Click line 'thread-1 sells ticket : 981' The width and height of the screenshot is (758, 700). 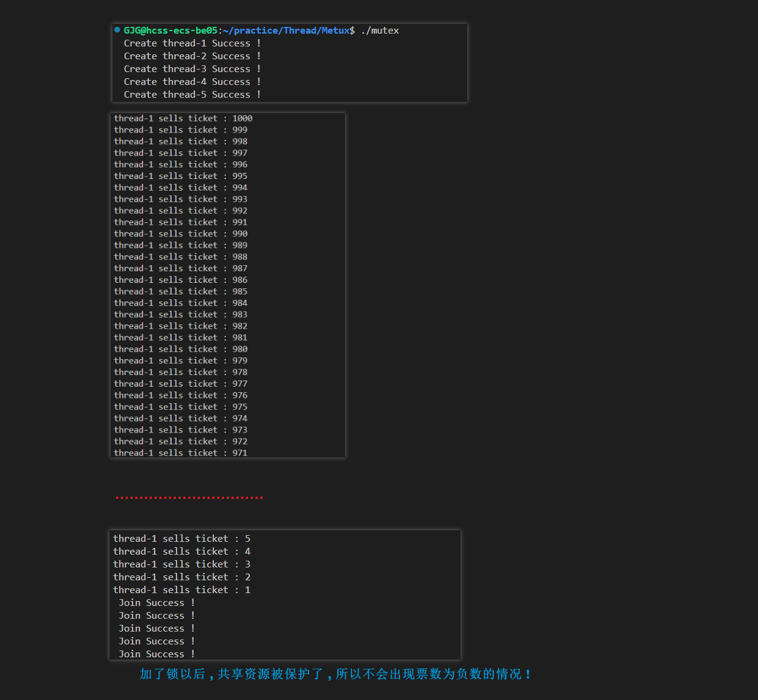point(181,338)
